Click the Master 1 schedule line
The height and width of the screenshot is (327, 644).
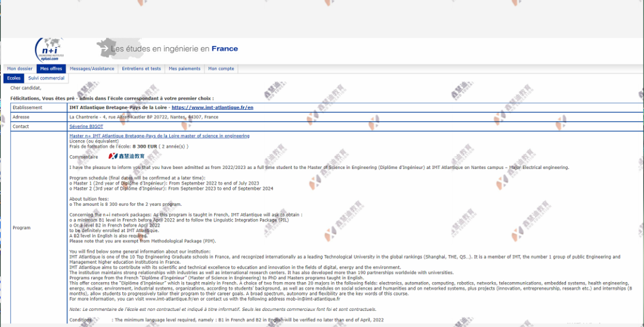(x=165, y=183)
